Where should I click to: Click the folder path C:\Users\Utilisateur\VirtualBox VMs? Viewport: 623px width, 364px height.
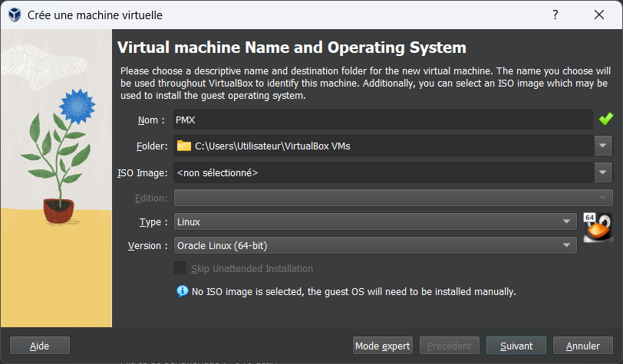click(272, 146)
